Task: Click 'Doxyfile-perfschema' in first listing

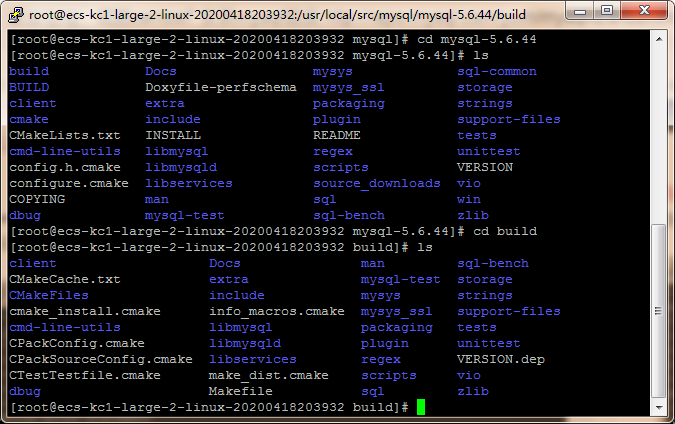Action: point(220,87)
